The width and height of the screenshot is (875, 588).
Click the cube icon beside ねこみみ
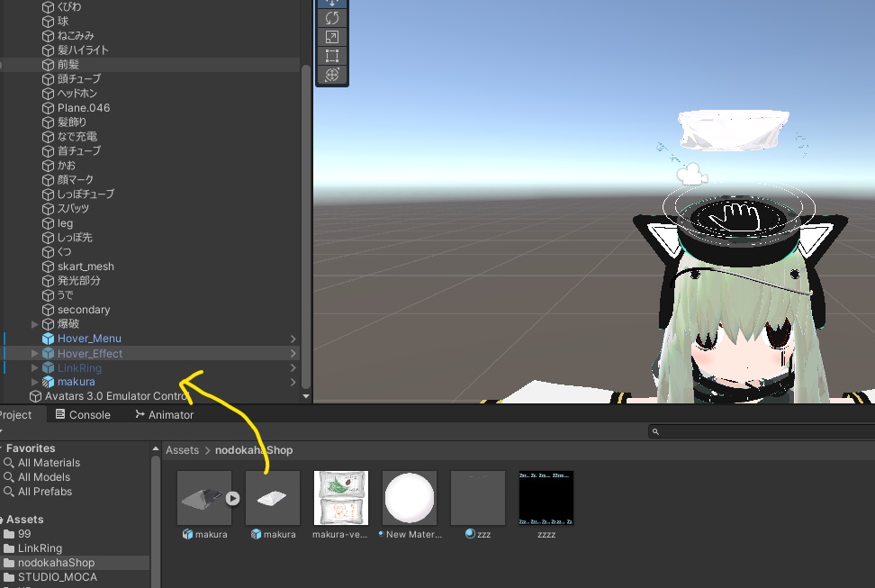click(x=48, y=36)
